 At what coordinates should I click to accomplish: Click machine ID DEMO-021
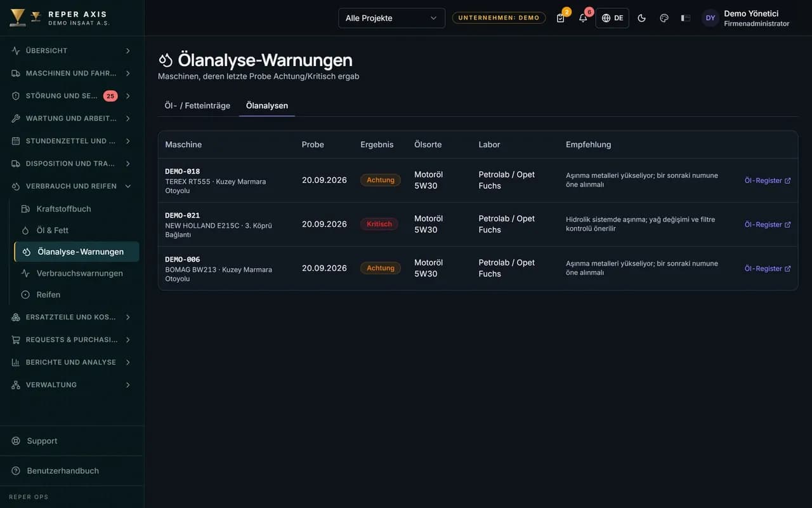(x=183, y=215)
